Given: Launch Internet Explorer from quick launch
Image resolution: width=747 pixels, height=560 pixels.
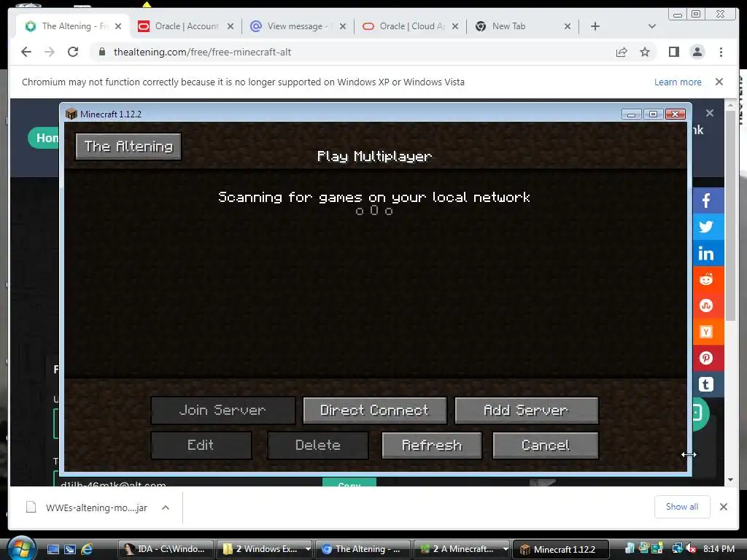Looking at the screenshot, I should [87, 549].
